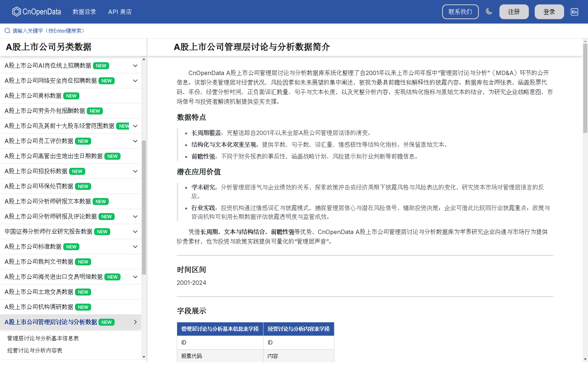The width and height of the screenshot is (588, 368).
Task: Click 登录 button
Action: 549,12
